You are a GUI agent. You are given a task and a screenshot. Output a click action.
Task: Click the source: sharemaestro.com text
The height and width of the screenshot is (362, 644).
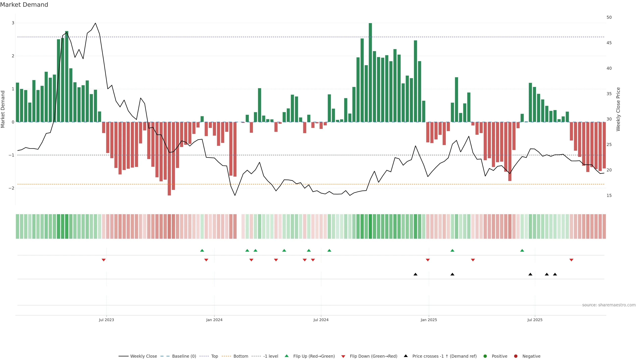[x=609, y=305]
